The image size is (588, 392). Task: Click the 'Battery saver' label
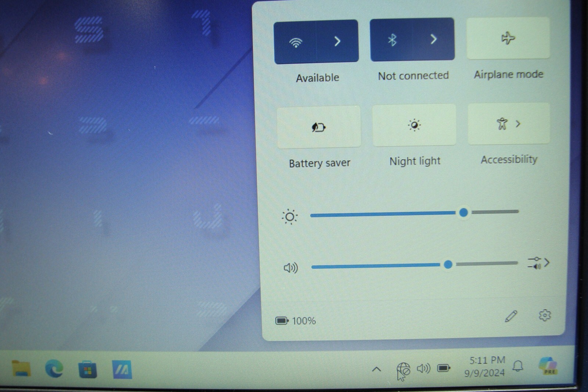coord(319,163)
